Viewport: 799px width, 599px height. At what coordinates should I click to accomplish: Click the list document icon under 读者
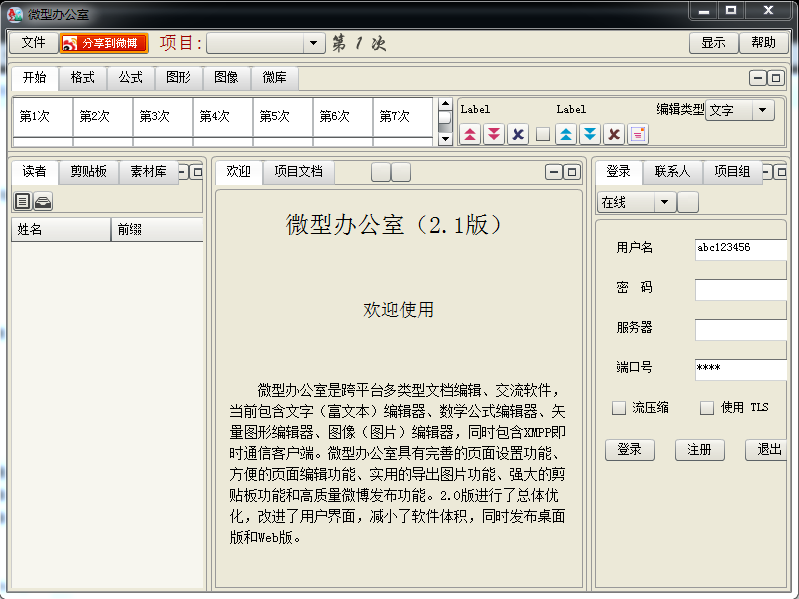22,201
